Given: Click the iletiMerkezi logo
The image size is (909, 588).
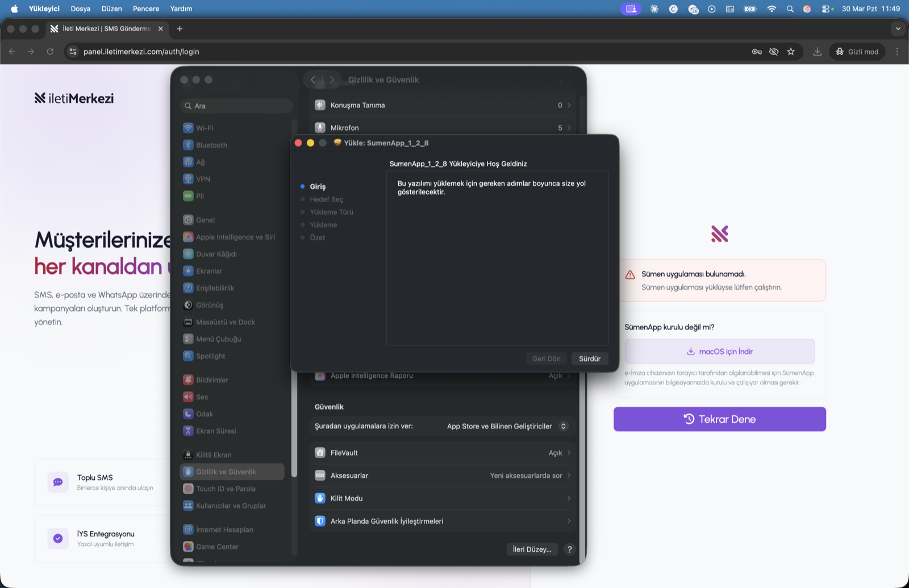Looking at the screenshot, I should (x=74, y=98).
